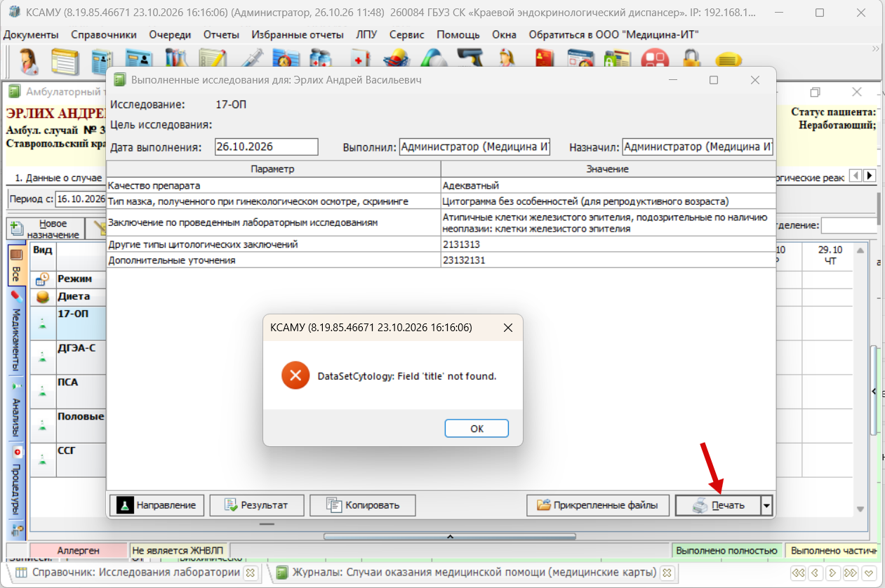Click the notepad with pencil toolbar icon
The height and width of the screenshot is (588, 885).
pyautogui.click(x=212, y=59)
